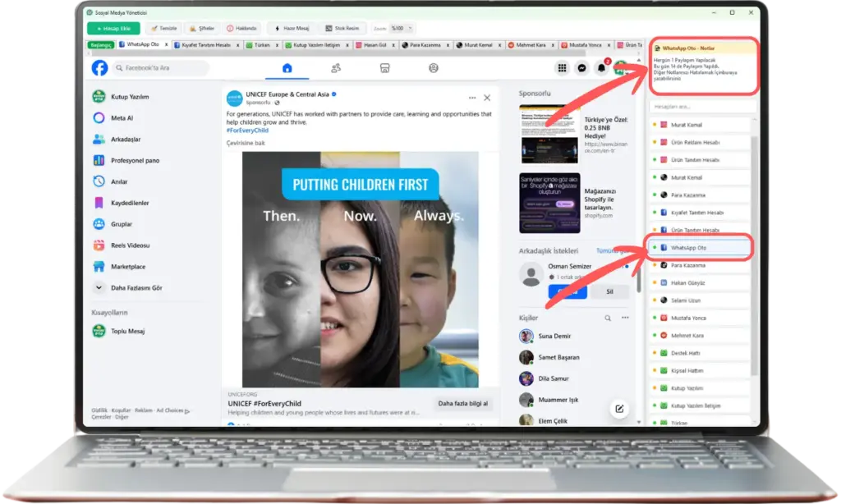This screenshot has width=841, height=504.
Task: Start a new message with the compose icon
Action: [619, 409]
